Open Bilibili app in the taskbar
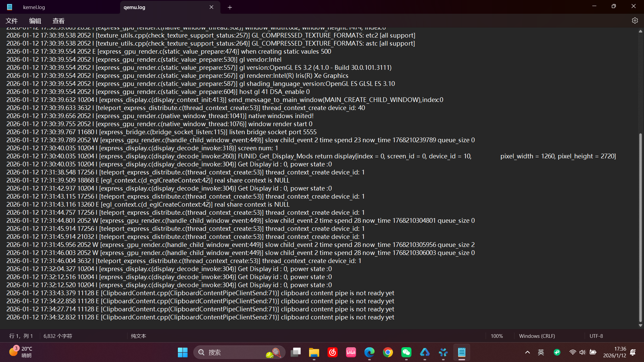Image resolution: width=644 pixels, height=362 pixels. (351, 352)
